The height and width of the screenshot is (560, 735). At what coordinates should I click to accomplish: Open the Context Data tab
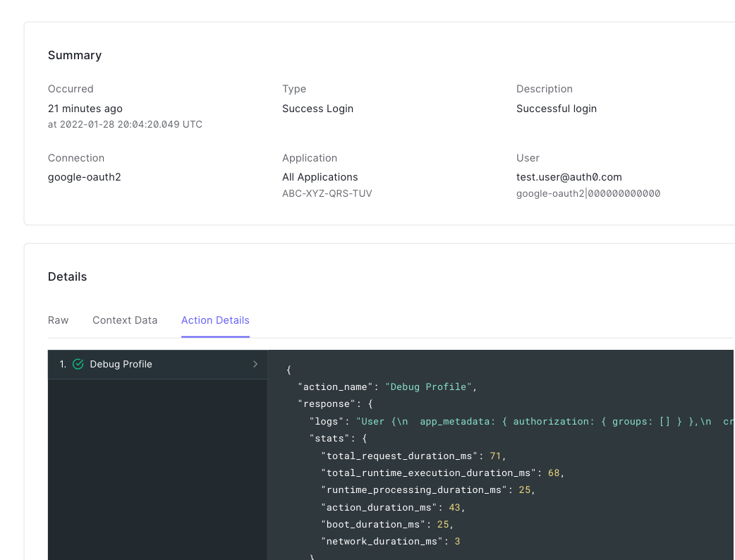pos(125,320)
